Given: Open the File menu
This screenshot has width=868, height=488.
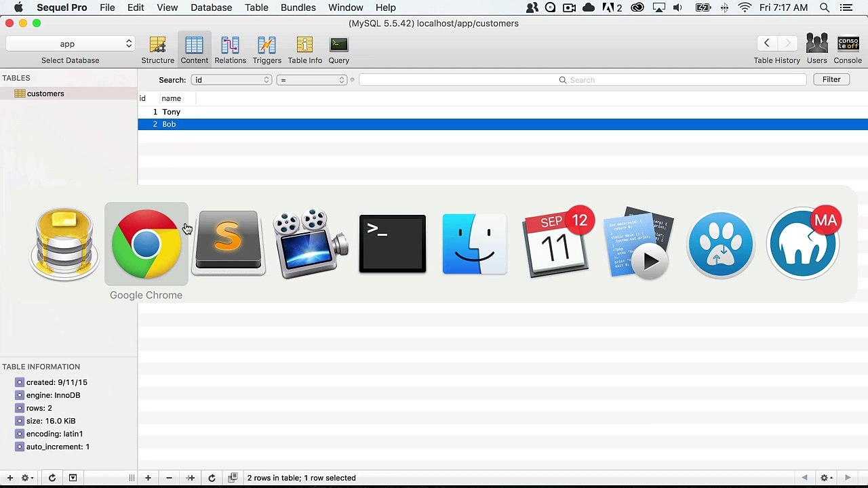Looking at the screenshot, I should coord(107,7).
